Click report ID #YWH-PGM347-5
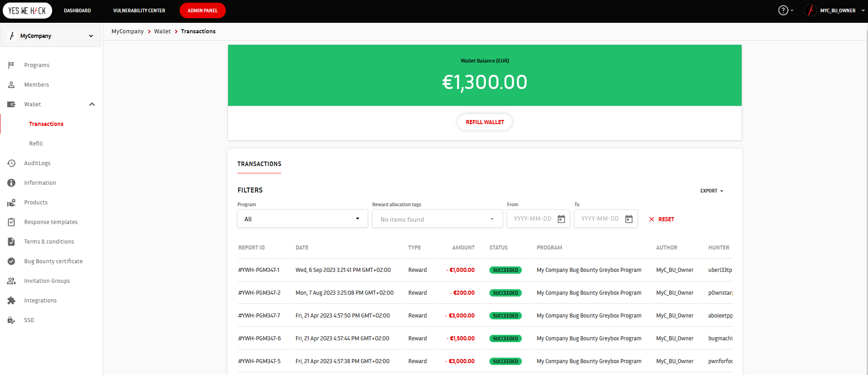Image resolution: width=868 pixels, height=375 pixels. [x=259, y=361]
